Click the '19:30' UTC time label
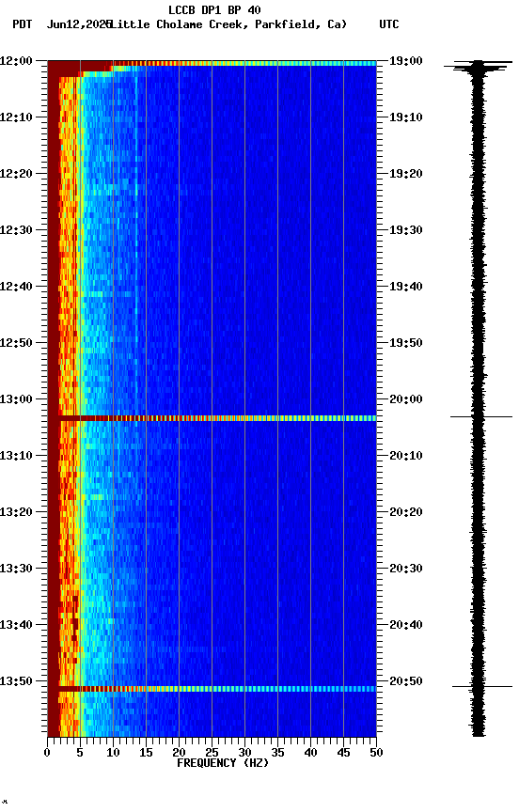519x812 pixels. point(406,230)
